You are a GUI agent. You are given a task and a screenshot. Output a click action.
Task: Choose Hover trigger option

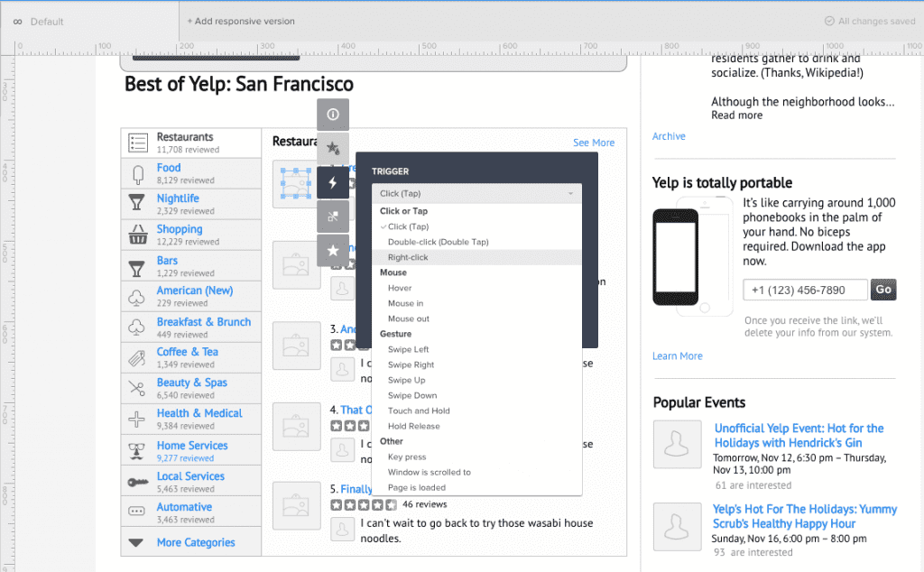click(476, 288)
